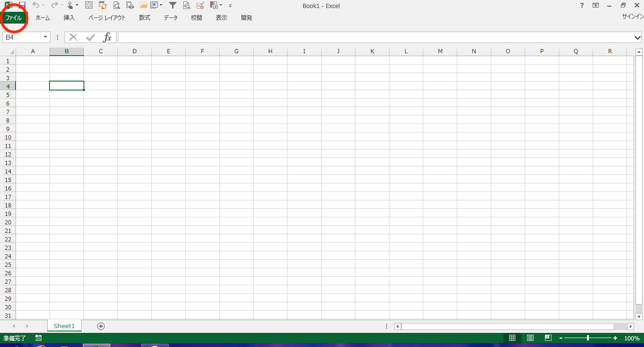The image size is (644, 347).
Task: Click the zoom slider handle
Action: click(587, 338)
